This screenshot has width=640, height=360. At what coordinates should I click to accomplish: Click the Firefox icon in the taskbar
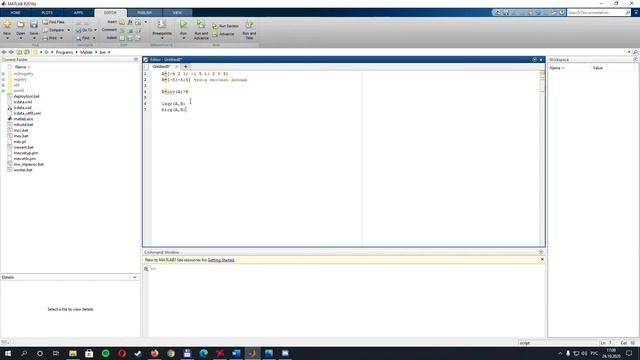[x=154, y=353]
